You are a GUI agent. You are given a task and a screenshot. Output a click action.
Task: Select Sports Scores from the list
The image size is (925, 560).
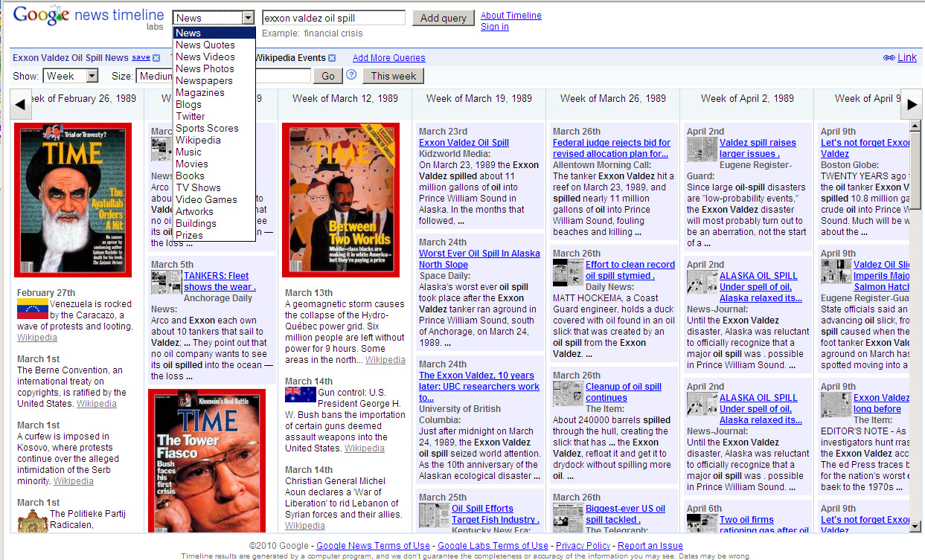coord(214,128)
